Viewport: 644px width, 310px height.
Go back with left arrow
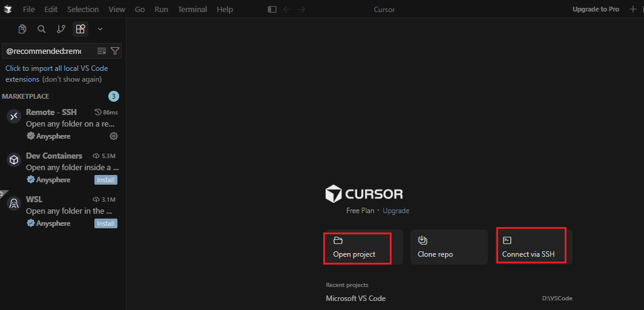coord(287,9)
